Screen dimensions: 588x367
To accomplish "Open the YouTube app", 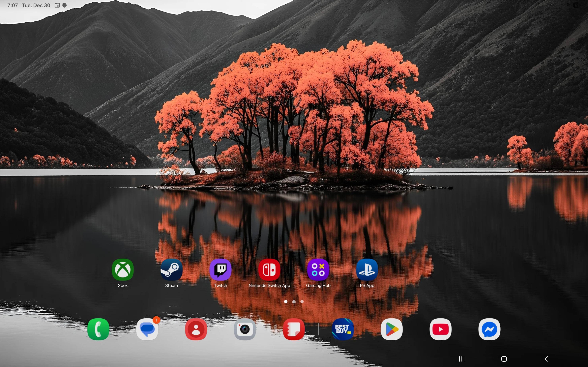I will [x=440, y=329].
